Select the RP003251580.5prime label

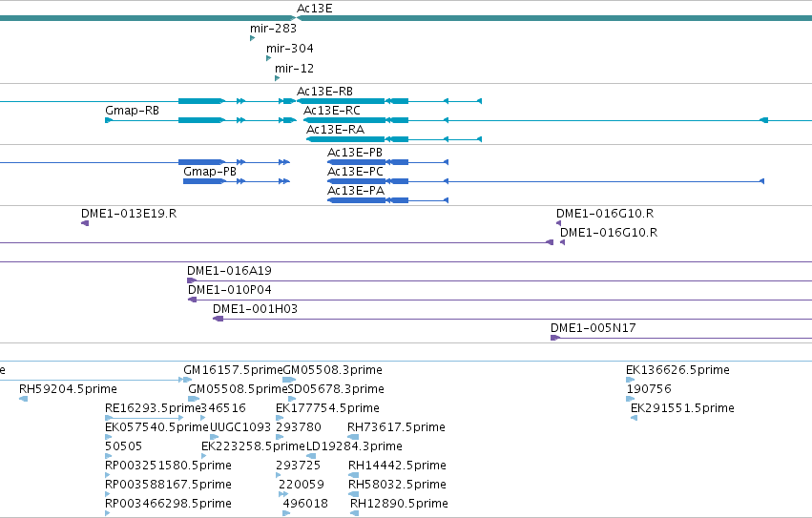[x=168, y=466]
